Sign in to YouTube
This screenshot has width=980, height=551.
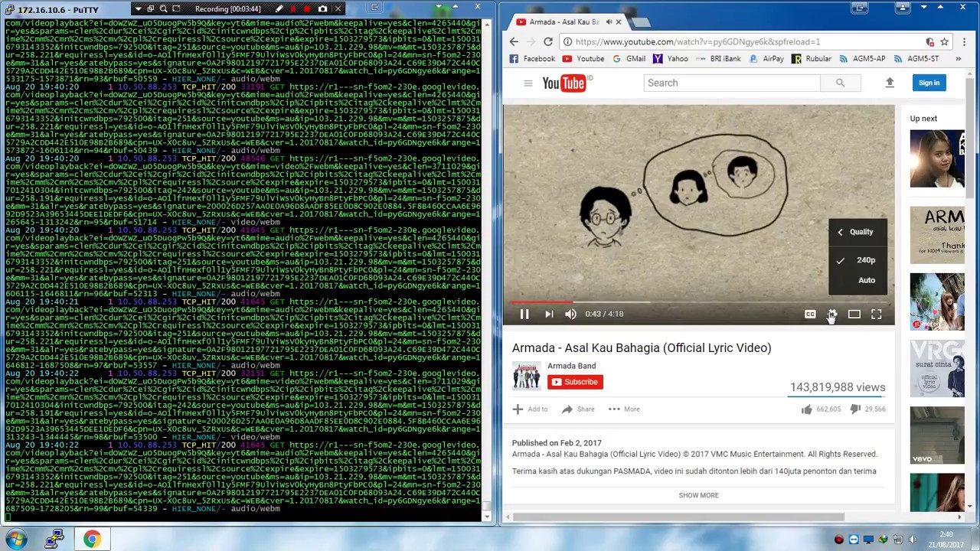point(929,83)
